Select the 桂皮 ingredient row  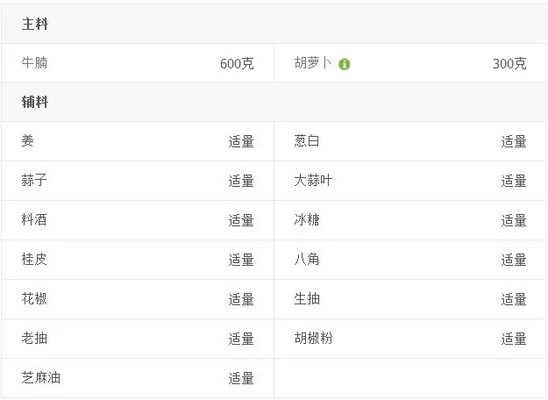point(138,260)
